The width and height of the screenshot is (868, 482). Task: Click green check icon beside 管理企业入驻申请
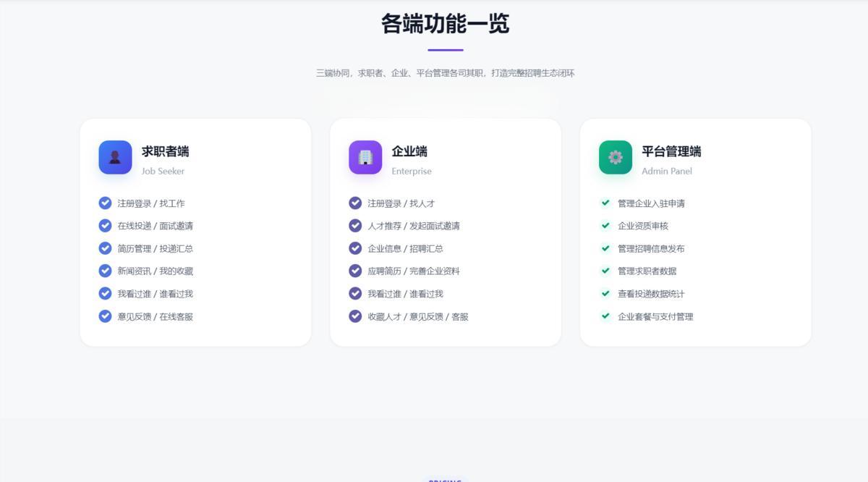click(x=605, y=203)
